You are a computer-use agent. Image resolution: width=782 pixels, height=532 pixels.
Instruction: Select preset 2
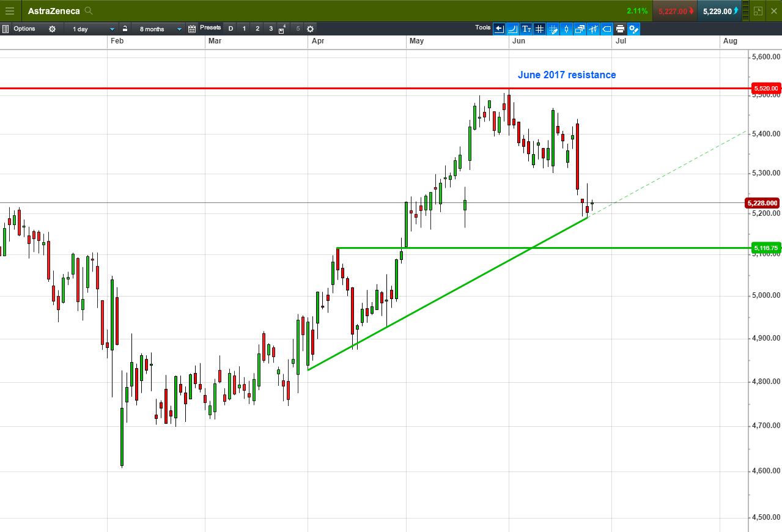pyautogui.click(x=257, y=29)
